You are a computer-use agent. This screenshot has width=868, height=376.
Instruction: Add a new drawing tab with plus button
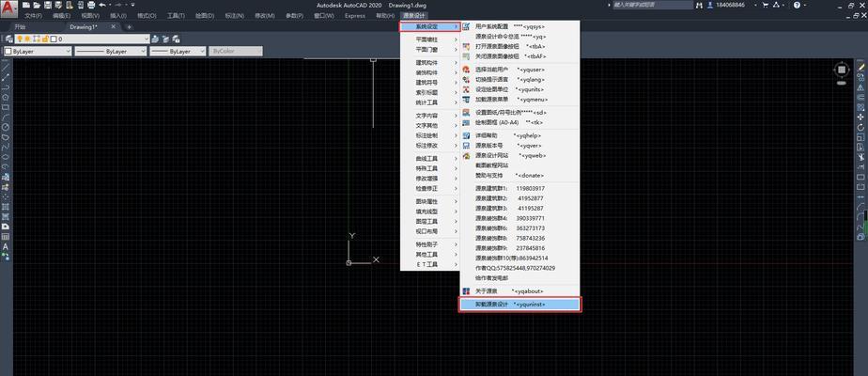tap(129, 26)
